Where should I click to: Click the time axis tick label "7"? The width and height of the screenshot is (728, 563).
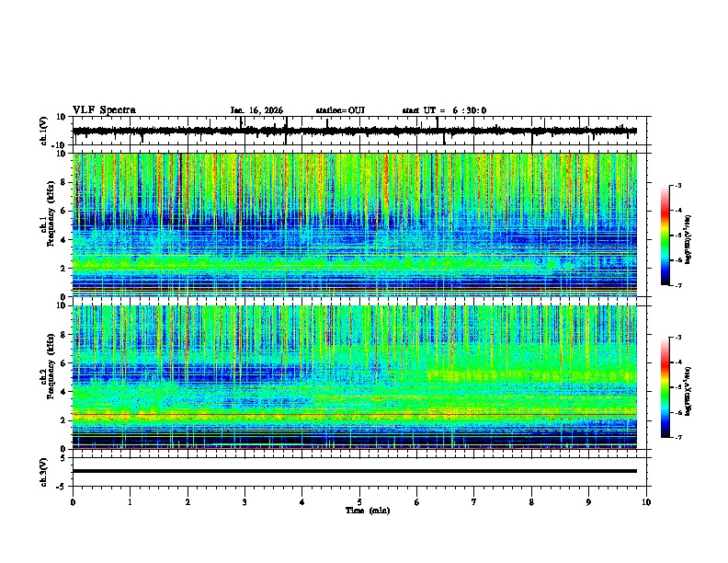click(474, 501)
